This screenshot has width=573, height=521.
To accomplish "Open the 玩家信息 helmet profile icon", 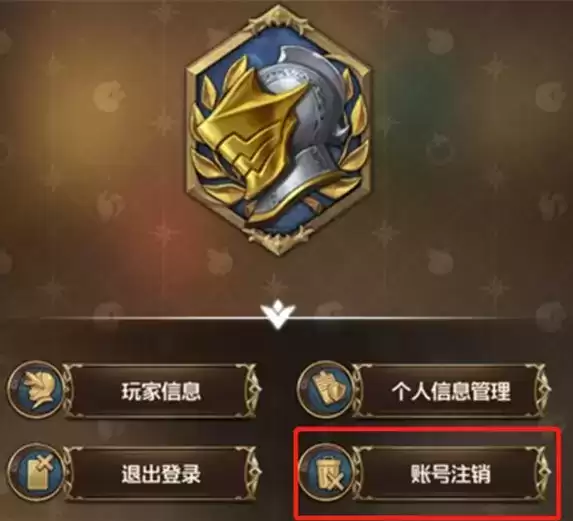I will click(35, 389).
